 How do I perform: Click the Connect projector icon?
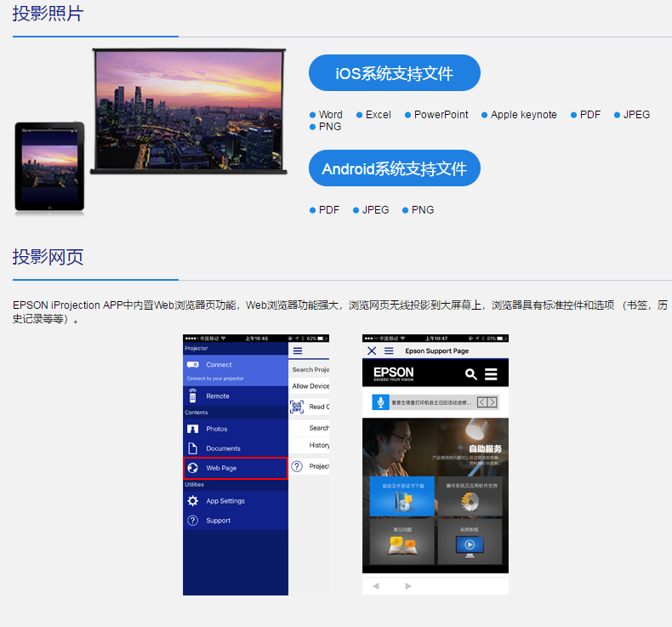(x=193, y=365)
